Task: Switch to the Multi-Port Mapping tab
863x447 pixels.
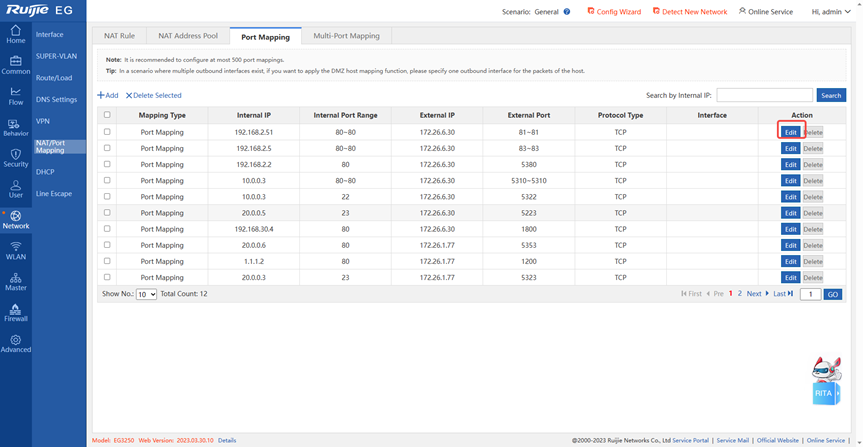Action: [346, 36]
